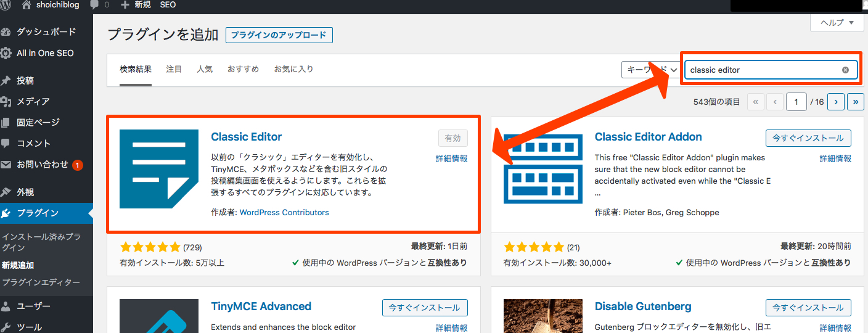Click the Classic Editor plugin icon

point(159,169)
